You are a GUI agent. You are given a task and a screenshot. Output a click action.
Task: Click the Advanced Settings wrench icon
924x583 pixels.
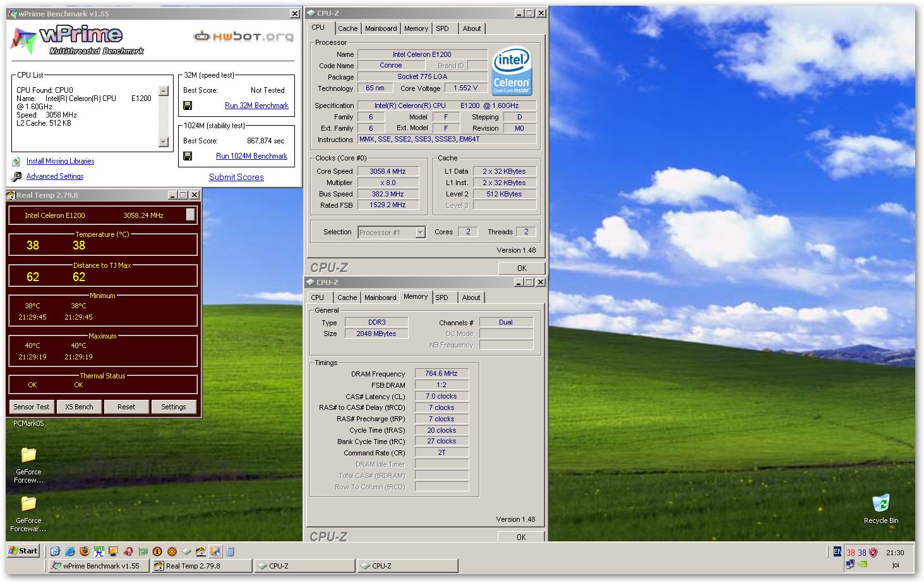[x=16, y=177]
